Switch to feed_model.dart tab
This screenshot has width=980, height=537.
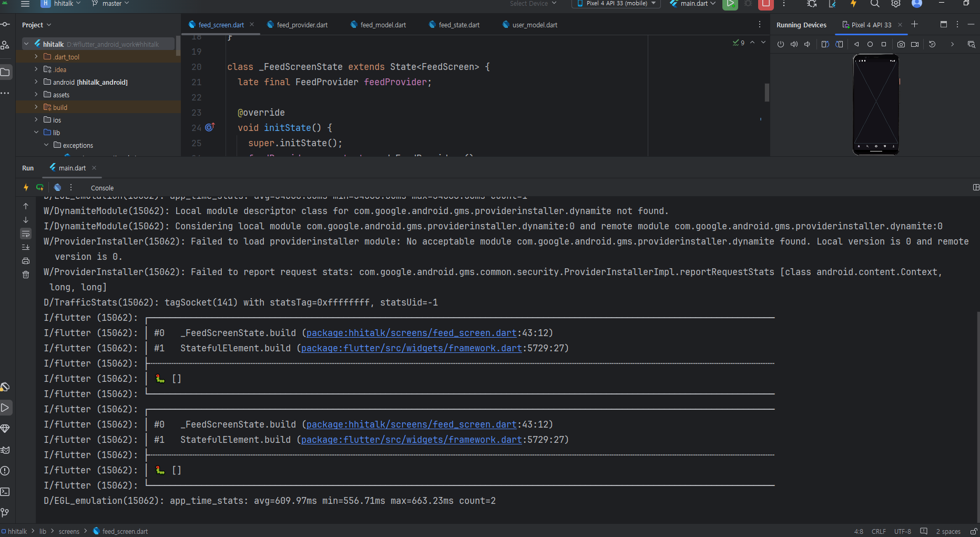378,25
